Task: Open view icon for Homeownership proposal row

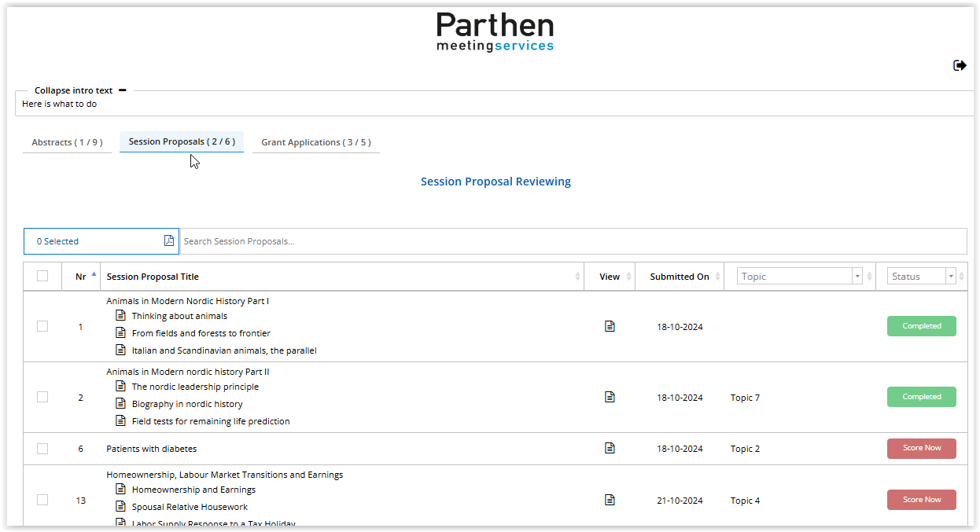Action: pos(610,500)
